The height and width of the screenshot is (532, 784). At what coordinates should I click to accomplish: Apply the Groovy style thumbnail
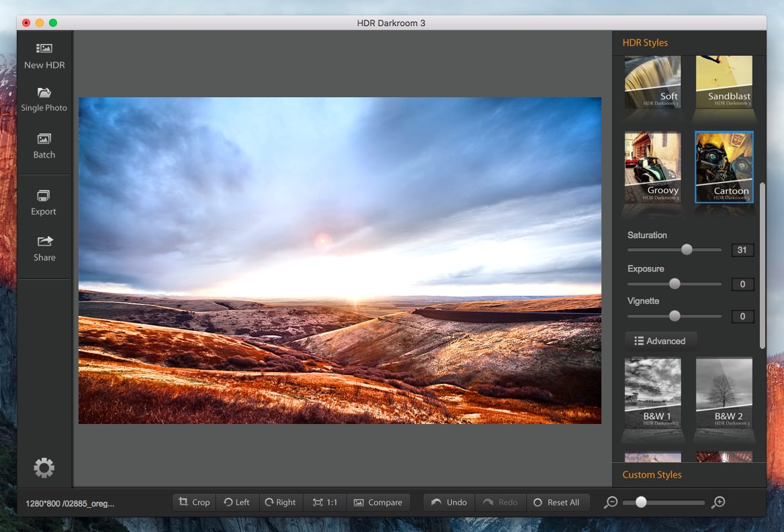tap(653, 167)
